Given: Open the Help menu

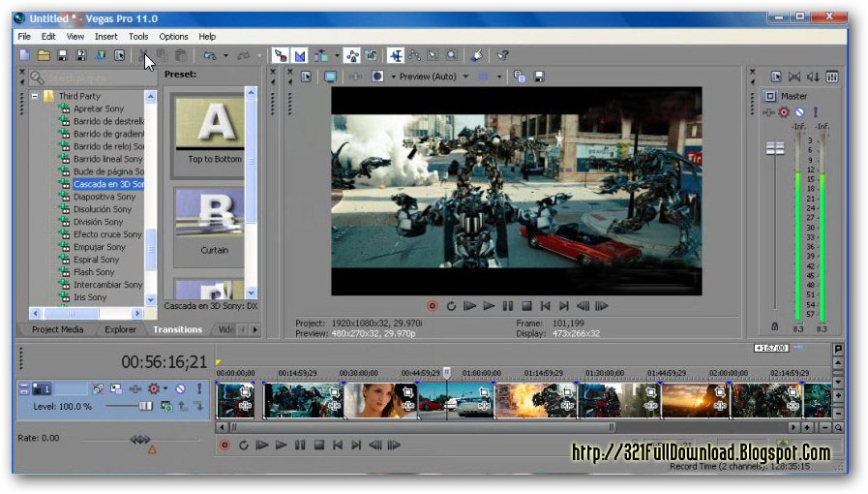Looking at the screenshot, I should tap(207, 37).
